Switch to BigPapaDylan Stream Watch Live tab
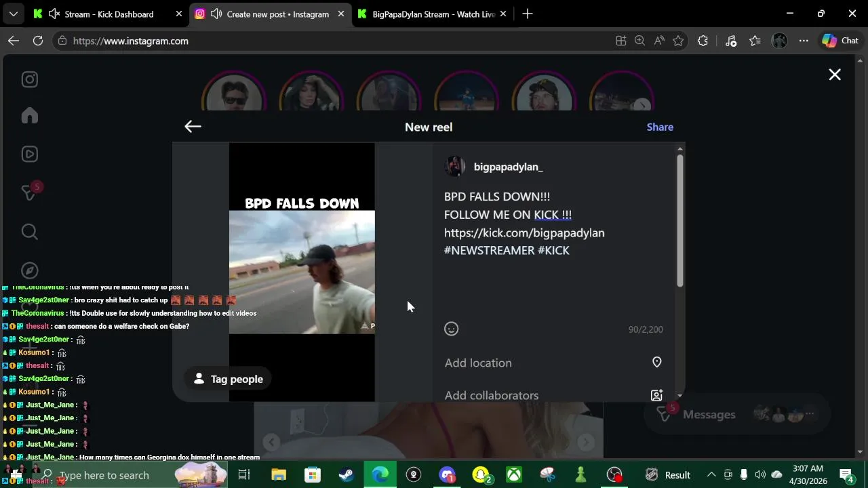Image resolution: width=868 pixels, height=488 pixels. click(x=434, y=14)
